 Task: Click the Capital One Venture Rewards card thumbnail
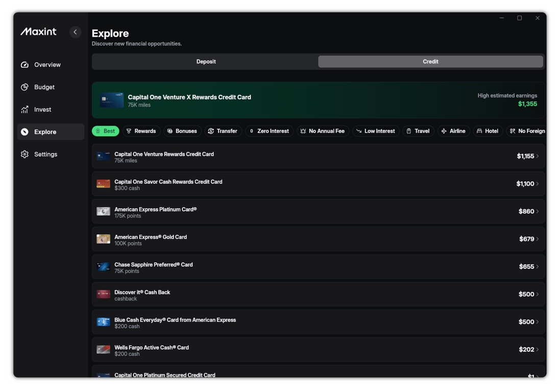[x=103, y=156]
